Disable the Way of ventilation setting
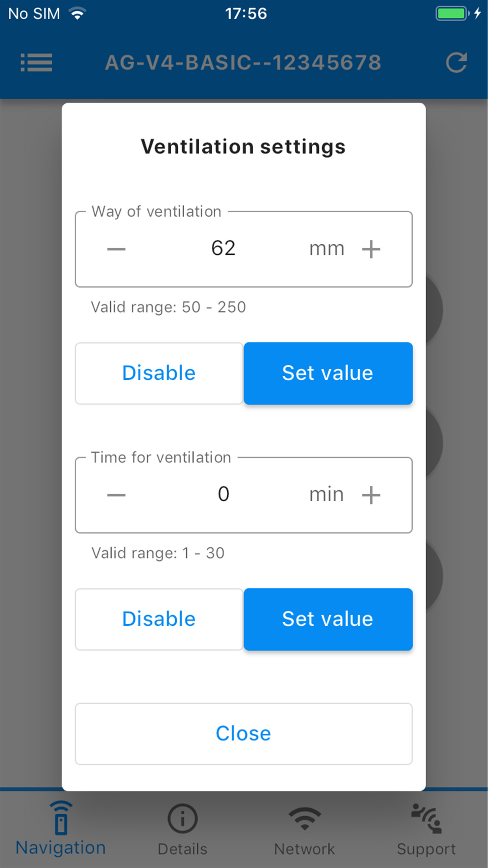 click(159, 373)
